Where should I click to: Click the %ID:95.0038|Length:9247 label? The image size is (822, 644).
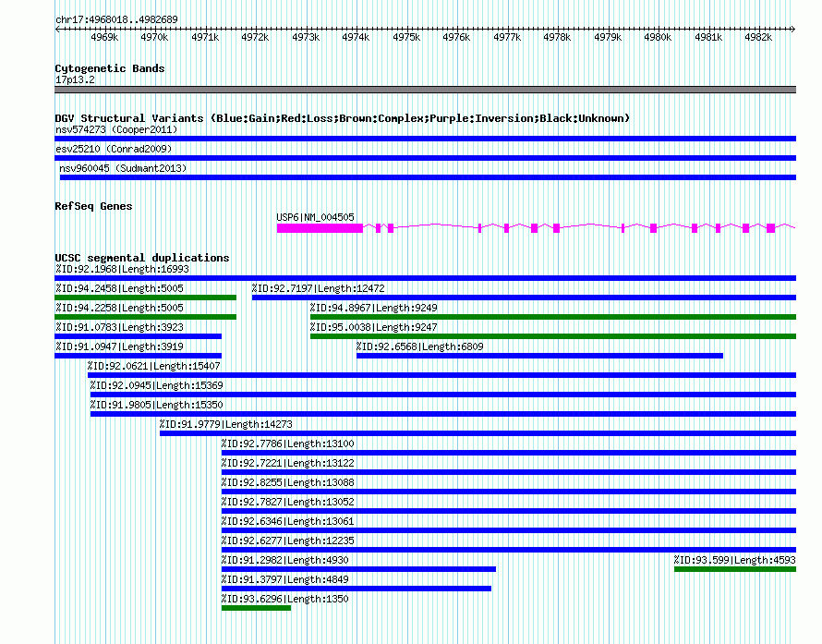click(x=373, y=327)
